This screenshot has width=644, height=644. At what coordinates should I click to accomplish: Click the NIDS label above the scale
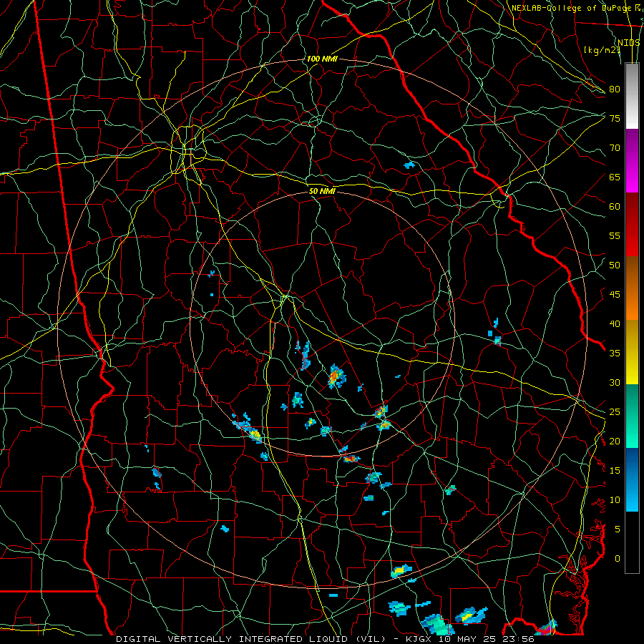click(629, 42)
